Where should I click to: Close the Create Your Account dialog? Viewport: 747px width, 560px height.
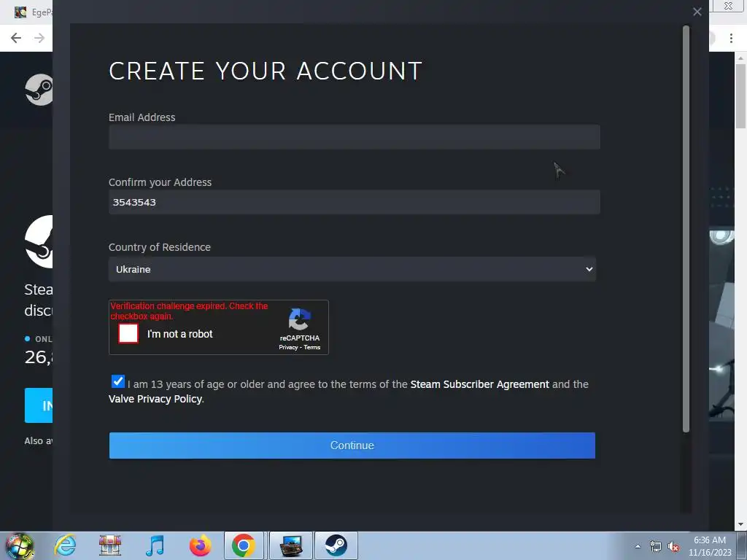[x=697, y=12]
